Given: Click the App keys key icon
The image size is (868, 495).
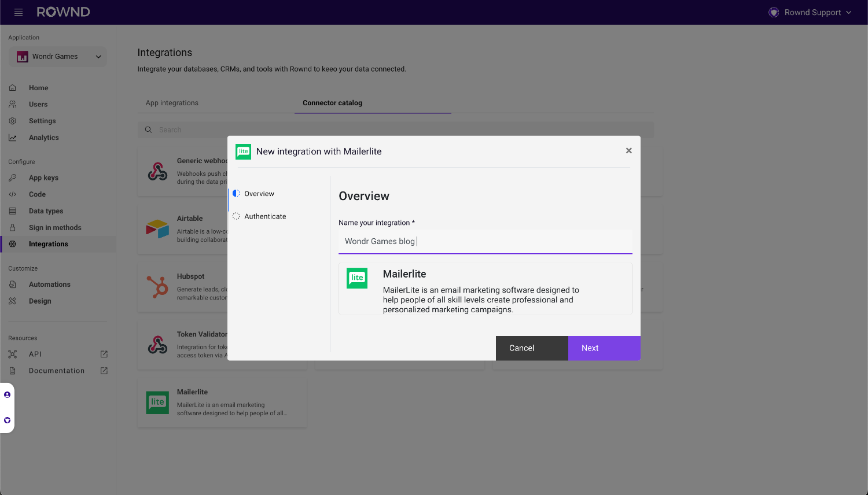Looking at the screenshot, I should click(13, 178).
